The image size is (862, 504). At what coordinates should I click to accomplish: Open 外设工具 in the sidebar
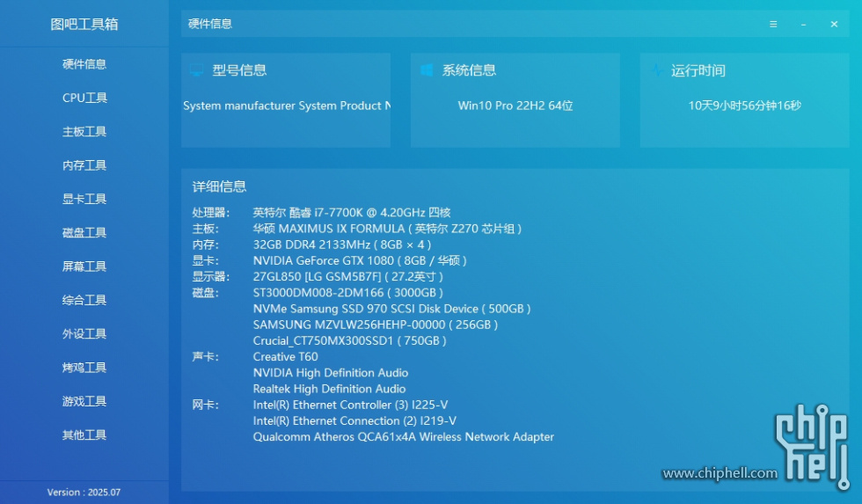tap(84, 333)
